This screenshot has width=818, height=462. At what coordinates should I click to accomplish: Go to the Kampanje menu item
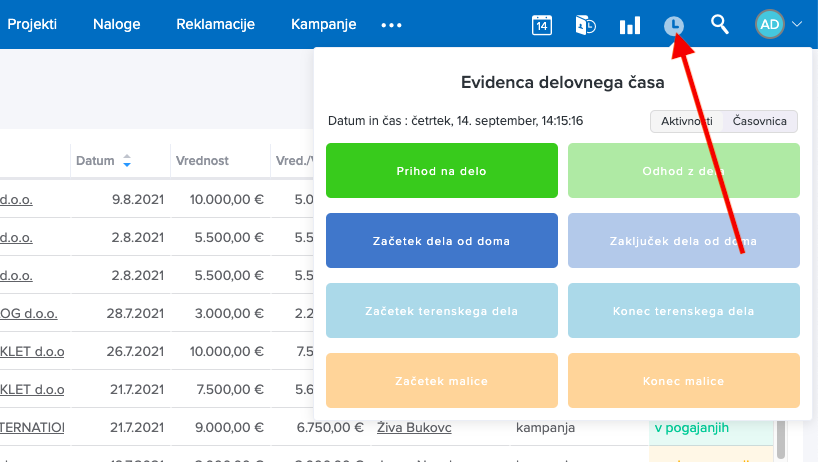pos(323,24)
